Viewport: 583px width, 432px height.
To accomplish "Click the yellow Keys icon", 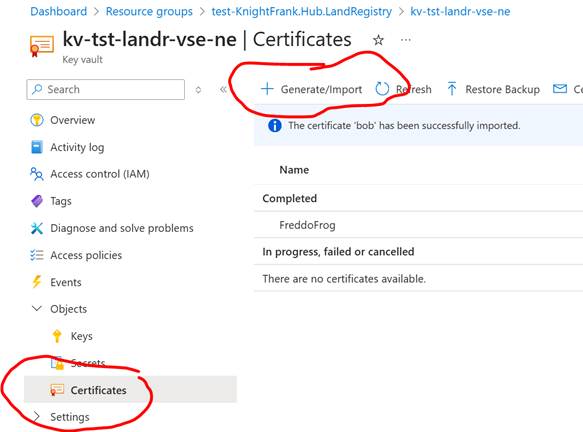I will pos(57,336).
